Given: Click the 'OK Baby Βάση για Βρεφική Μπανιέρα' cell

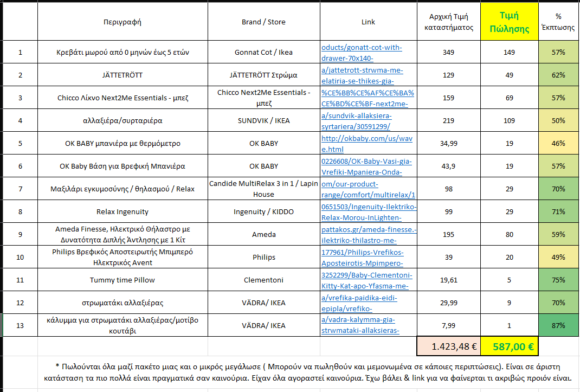Looking at the screenshot, I should pos(123,166).
